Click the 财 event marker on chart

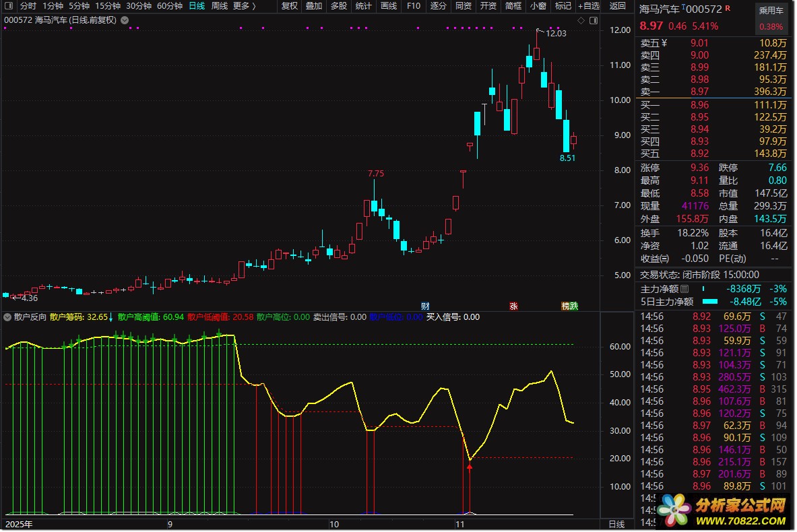[425, 306]
